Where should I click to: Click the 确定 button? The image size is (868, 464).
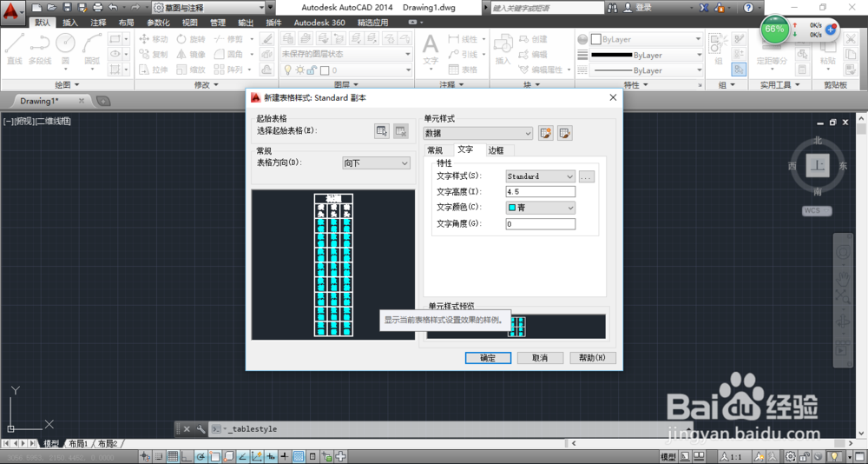[488, 358]
